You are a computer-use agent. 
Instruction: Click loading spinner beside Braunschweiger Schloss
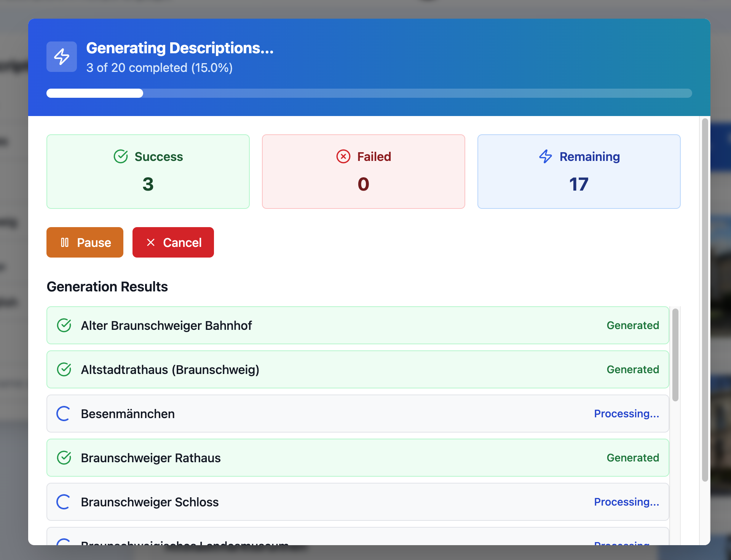[x=64, y=502]
